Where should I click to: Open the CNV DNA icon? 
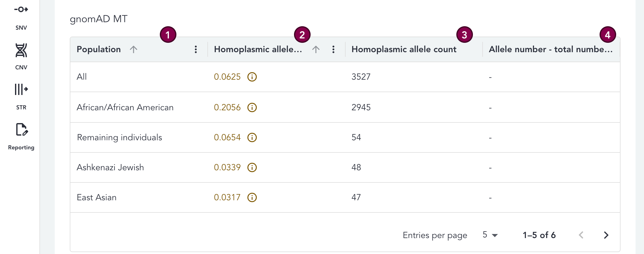(21, 51)
